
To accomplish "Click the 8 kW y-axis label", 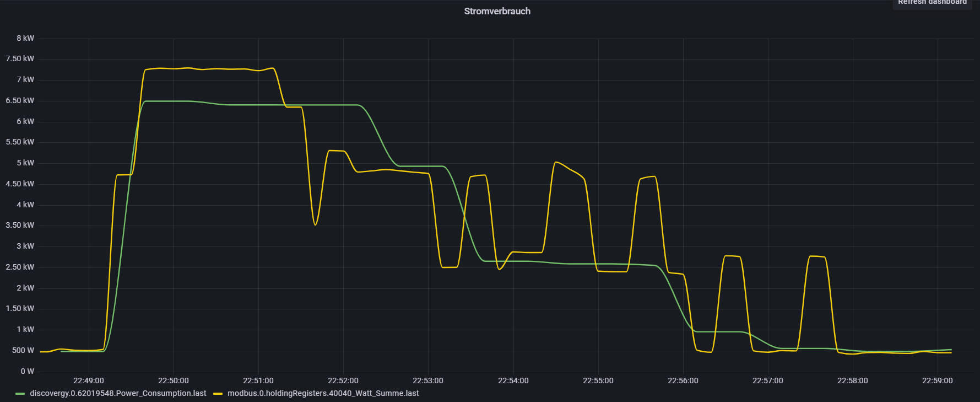I will click(x=25, y=38).
